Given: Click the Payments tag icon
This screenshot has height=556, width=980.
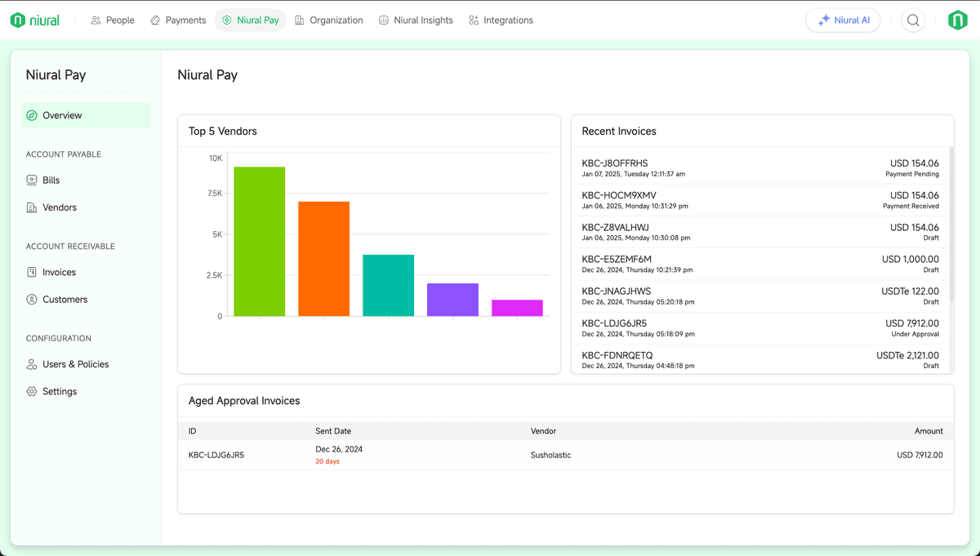Looking at the screenshot, I should pyautogui.click(x=155, y=20).
